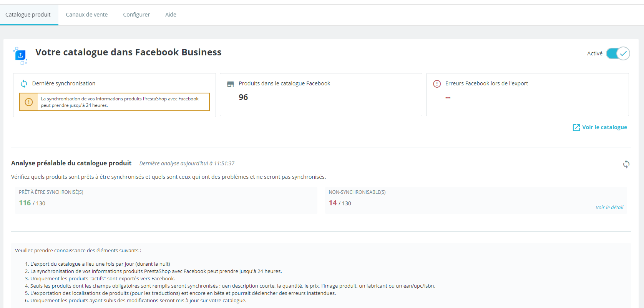This screenshot has width=644, height=308.
Task: Click the Dernière synchronisation sync icon
Action: coord(24,84)
